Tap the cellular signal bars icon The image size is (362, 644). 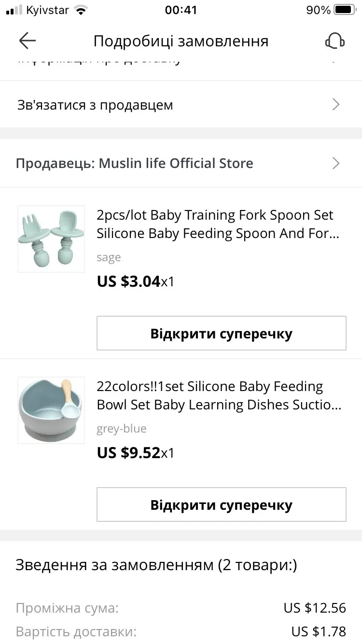[14, 10]
